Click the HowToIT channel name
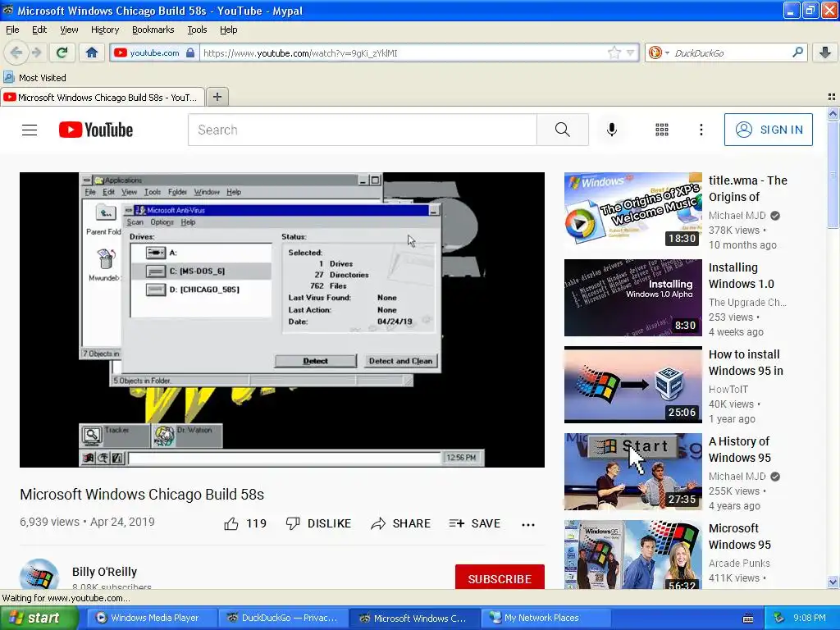The height and width of the screenshot is (630, 840). point(728,390)
